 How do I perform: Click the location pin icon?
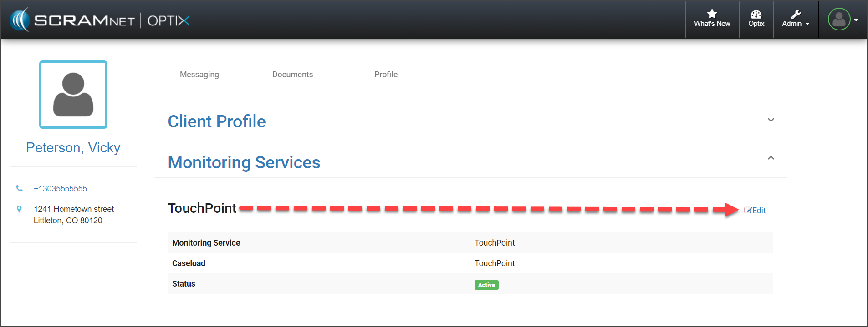19,209
